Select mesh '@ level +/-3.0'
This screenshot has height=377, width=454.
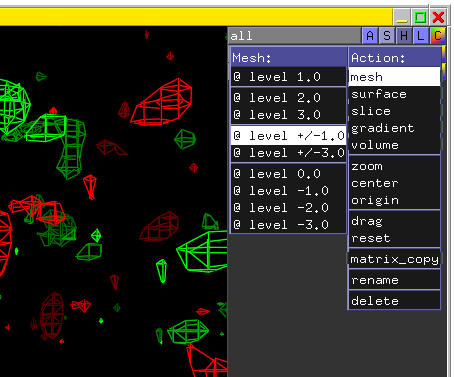pyautogui.click(x=289, y=153)
